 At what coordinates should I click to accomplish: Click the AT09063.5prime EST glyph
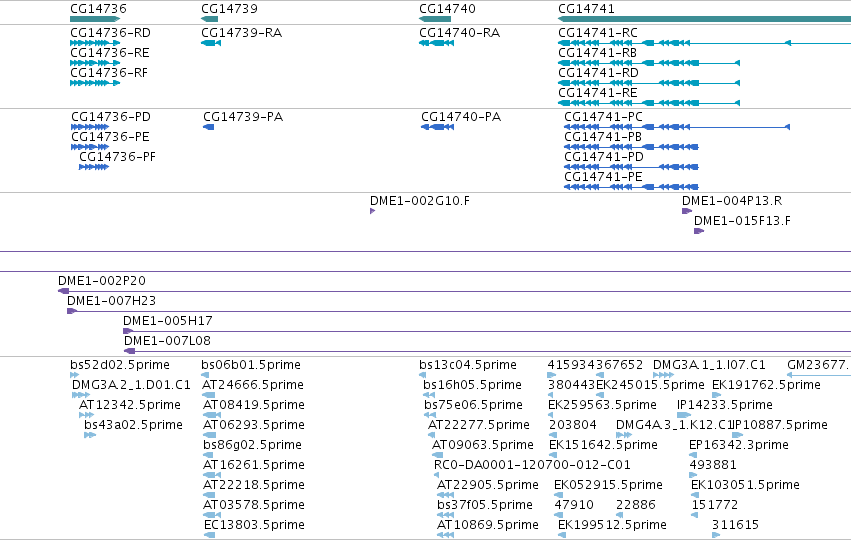point(437,455)
